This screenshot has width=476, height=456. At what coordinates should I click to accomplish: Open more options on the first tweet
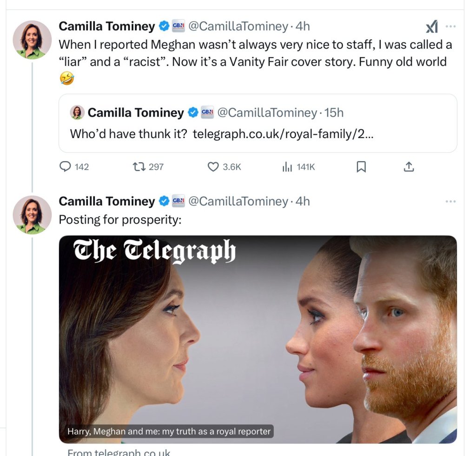(x=450, y=26)
